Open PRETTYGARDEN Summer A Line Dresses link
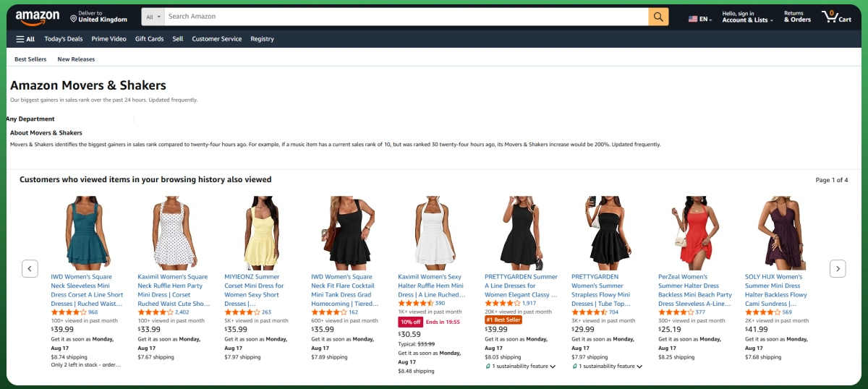Image resolution: width=868 pixels, height=389 pixels. 521,286
